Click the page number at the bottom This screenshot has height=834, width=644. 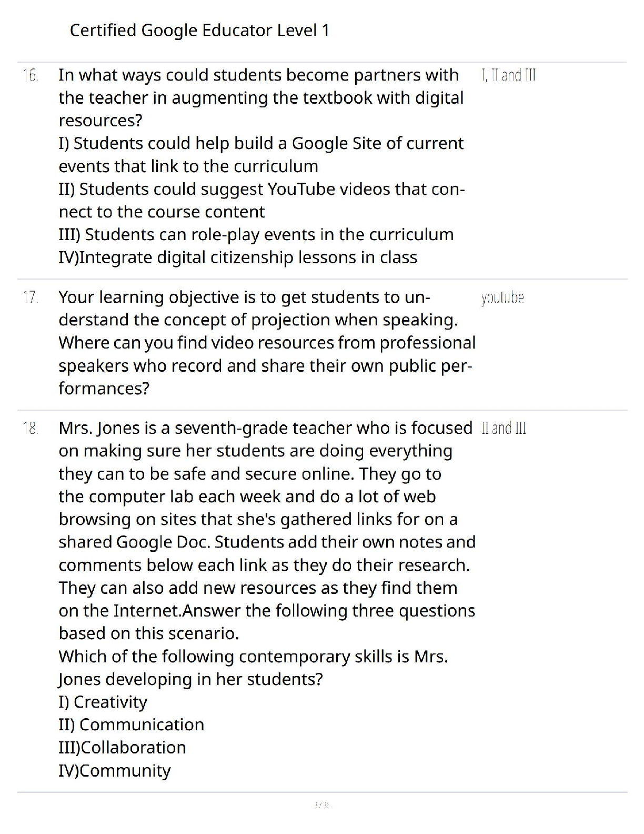pos(321,805)
